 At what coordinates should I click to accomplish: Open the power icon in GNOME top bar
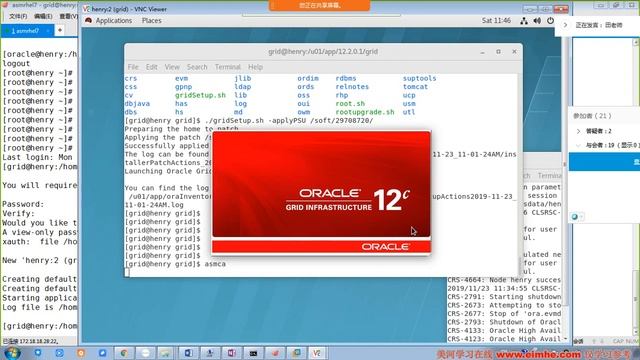coord(551,21)
